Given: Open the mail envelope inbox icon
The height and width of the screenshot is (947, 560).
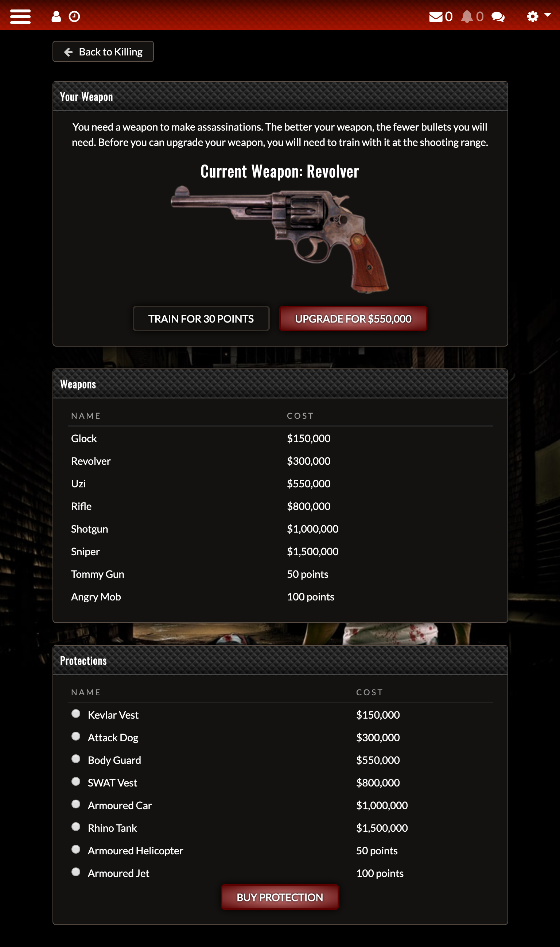Looking at the screenshot, I should pyautogui.click(x=436, y=17).
